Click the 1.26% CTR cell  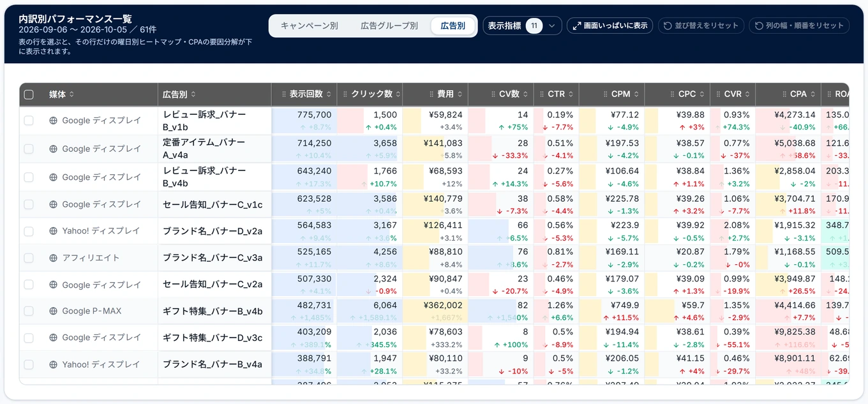pos(557,311)
